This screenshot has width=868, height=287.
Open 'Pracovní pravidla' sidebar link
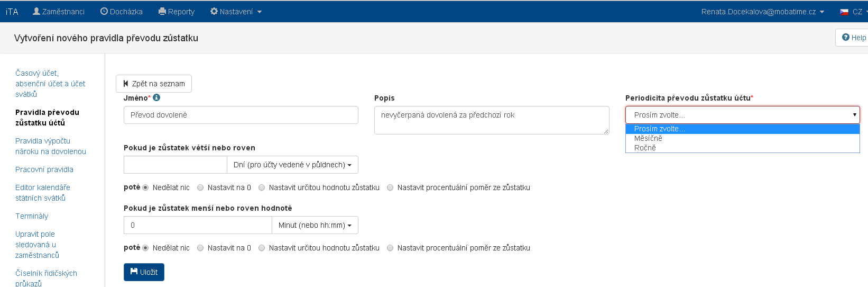click(x=44, y=169)
